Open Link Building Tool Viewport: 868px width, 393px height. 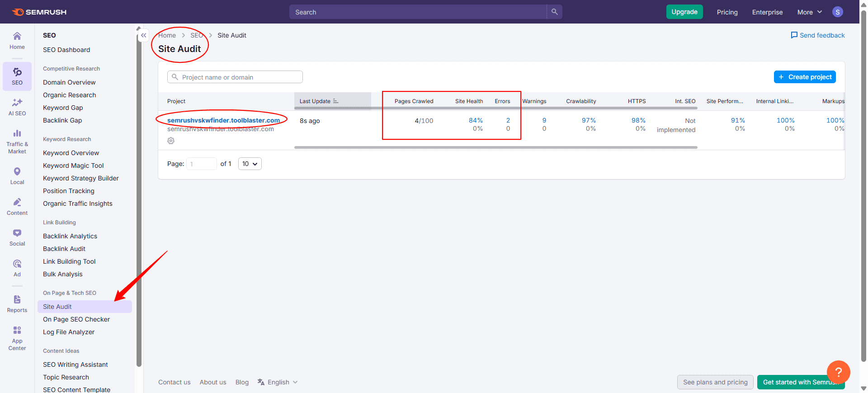[69, 261]
